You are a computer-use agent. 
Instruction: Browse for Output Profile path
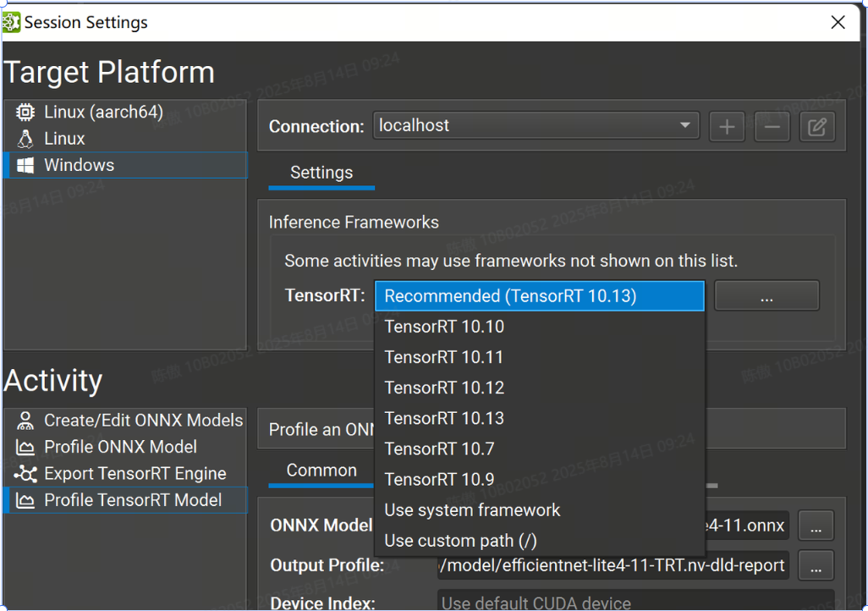[x=816, y=565]
